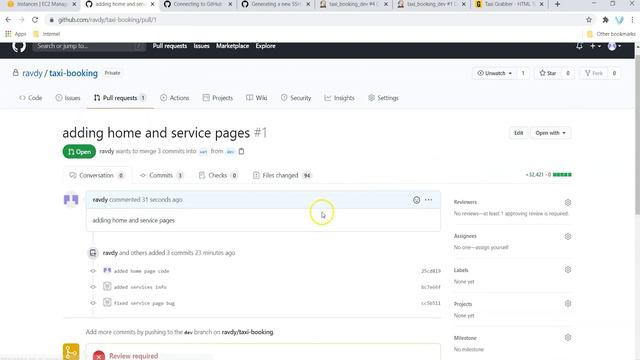Focus the Search or jump to field
Viewport: 640px width, 360px height.
click(x=89, y=46)
